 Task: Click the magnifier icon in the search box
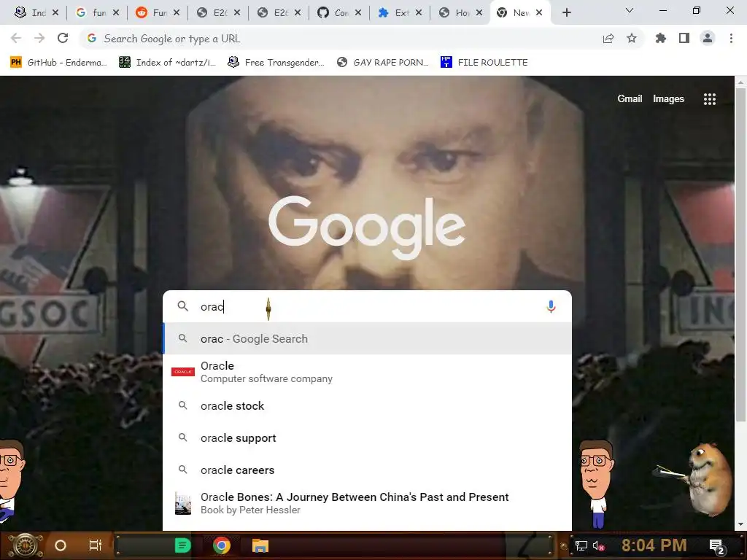(x=183, y=306)
